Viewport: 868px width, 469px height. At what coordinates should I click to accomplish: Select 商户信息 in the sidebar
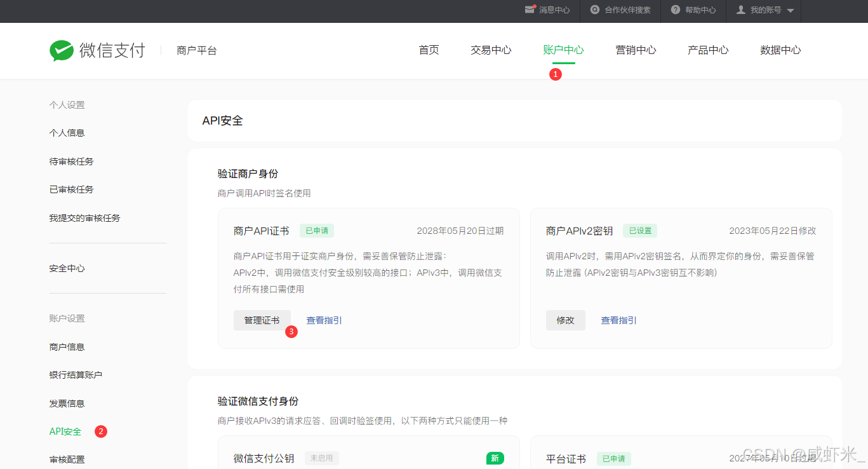coord(67,347)
